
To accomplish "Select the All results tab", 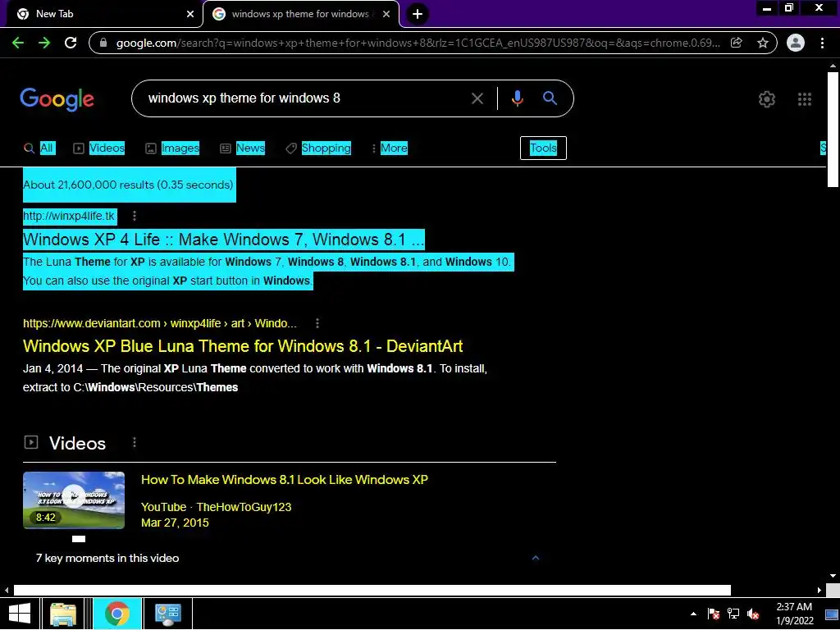I will pos(39,148).
